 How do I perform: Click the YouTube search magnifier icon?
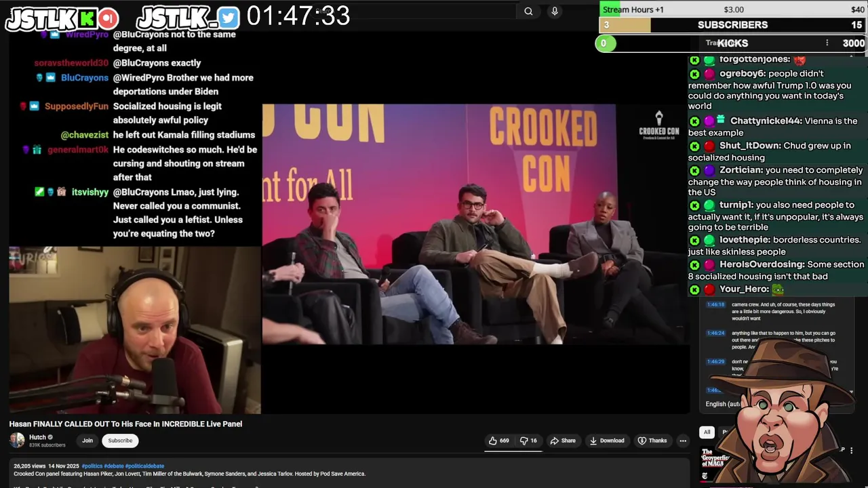pyautogui.click(x=528, y=11)
